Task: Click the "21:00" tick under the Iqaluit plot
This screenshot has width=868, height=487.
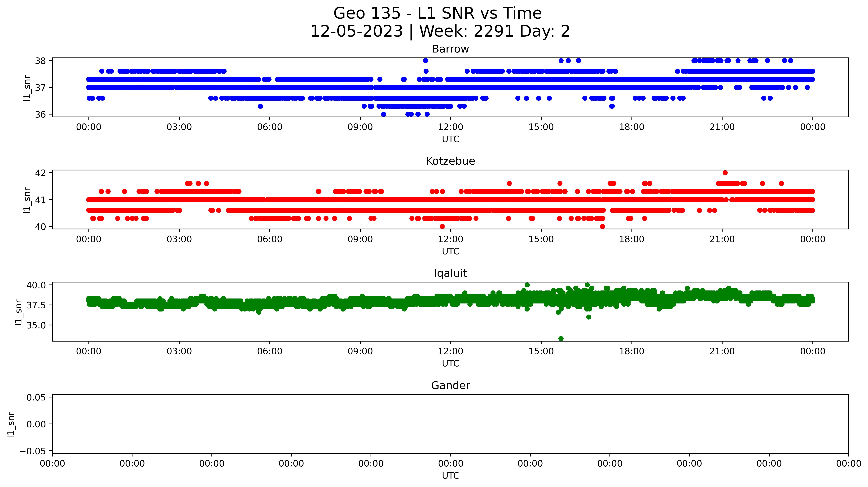Action: (x=722, y=351)
